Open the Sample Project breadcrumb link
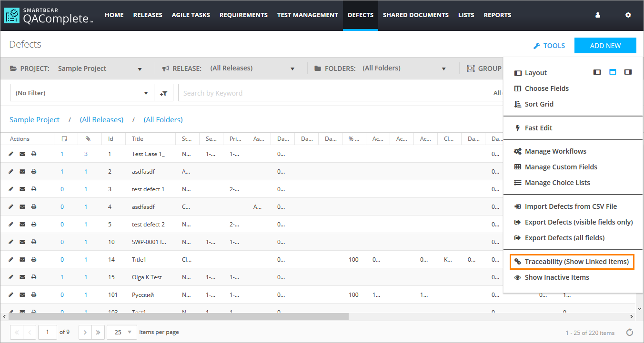The height and width of the screenshot is (343, 644). (34, 119)
